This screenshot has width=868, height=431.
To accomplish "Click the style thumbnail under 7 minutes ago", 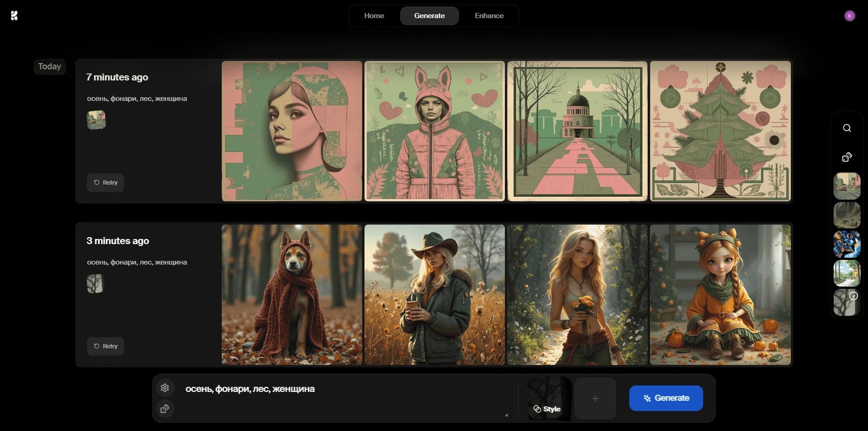I will [x=96, y=120].
